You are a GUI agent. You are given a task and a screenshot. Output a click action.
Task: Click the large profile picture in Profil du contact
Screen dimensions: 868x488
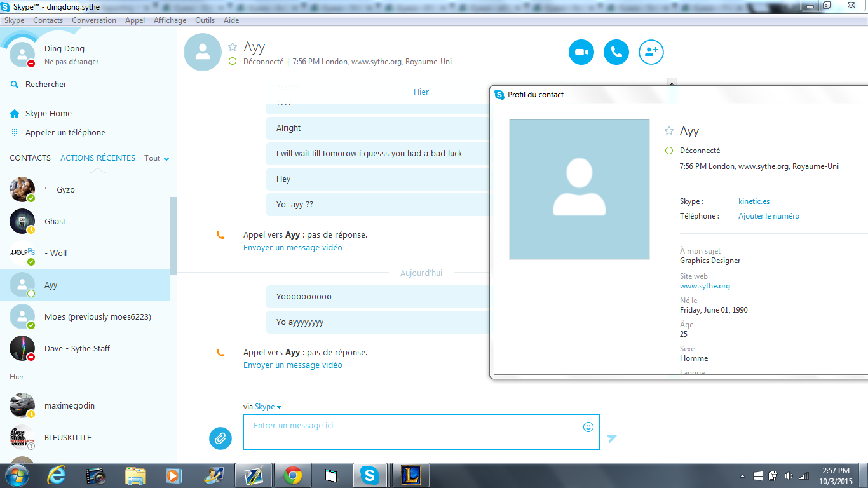(580, 189)
